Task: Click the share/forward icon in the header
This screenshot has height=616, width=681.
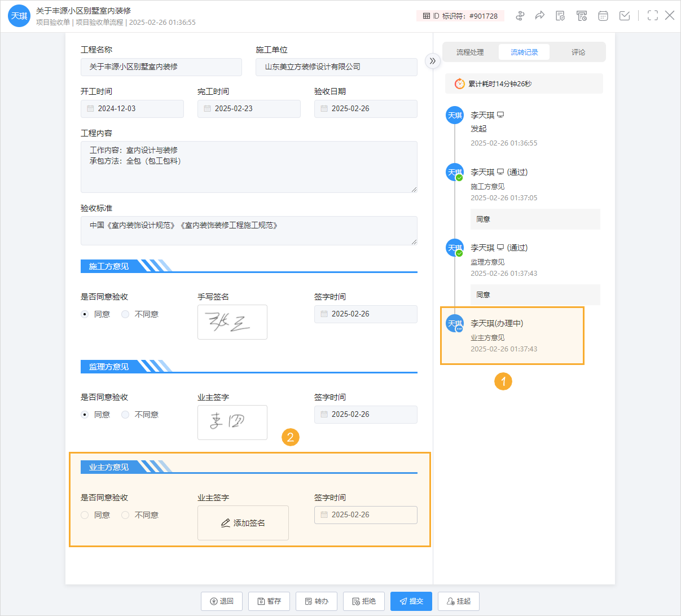Action: point(540,16)
